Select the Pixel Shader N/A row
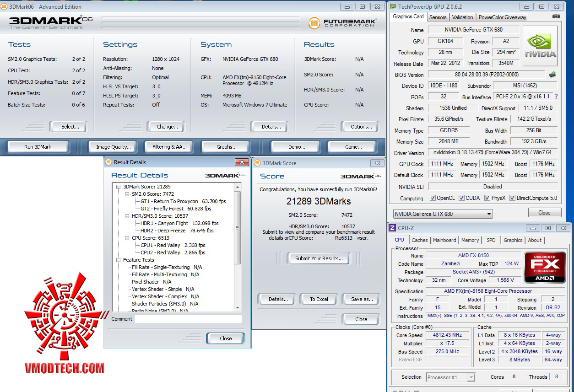 [x=152, y=282]
